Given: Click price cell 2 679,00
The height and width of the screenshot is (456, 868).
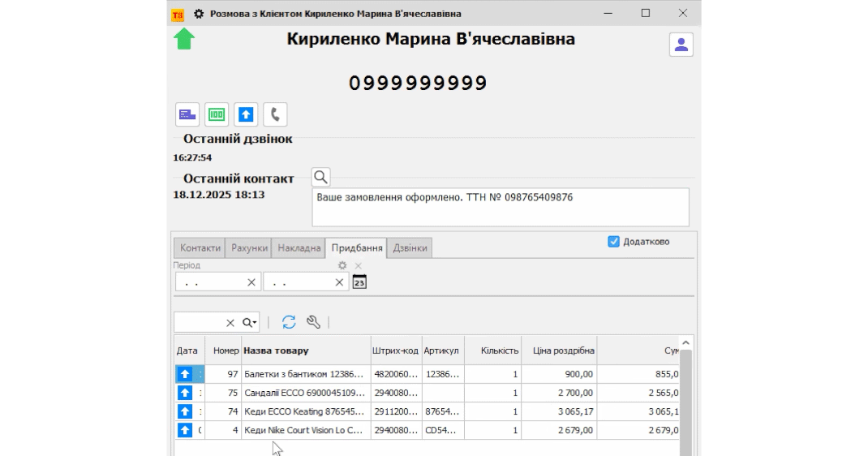Looking at the screenshot, I should tap(559, 430).
